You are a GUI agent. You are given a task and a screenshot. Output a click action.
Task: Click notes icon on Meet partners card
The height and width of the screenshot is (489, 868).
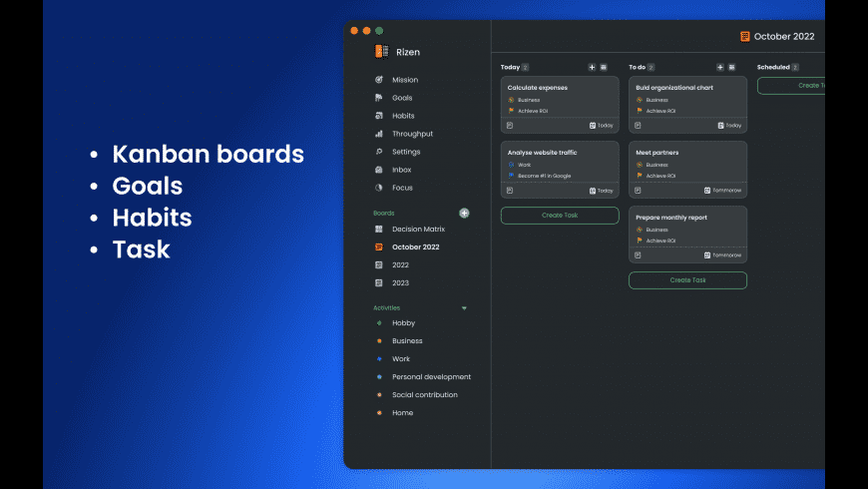pos(638,191)
